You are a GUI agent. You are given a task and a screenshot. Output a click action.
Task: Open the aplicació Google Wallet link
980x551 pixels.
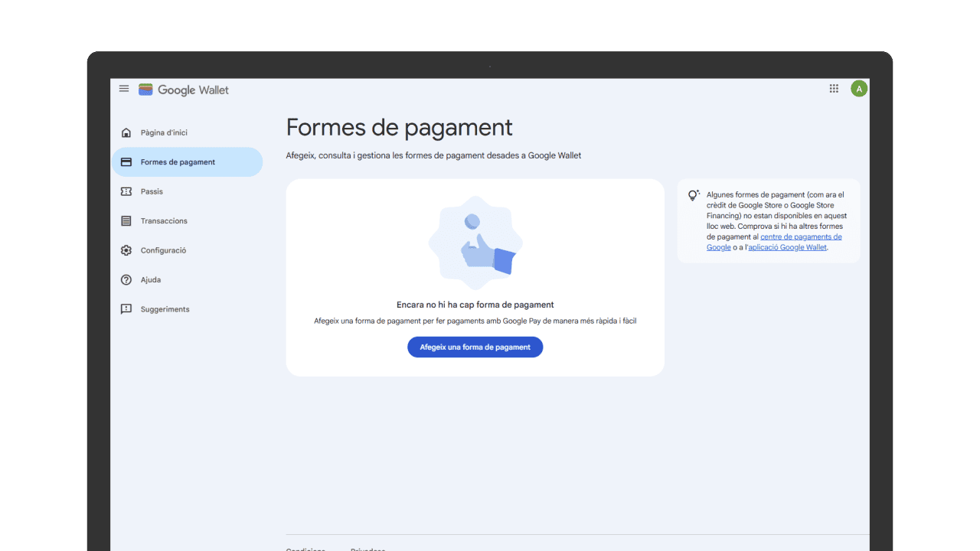(x=787, y=248)
